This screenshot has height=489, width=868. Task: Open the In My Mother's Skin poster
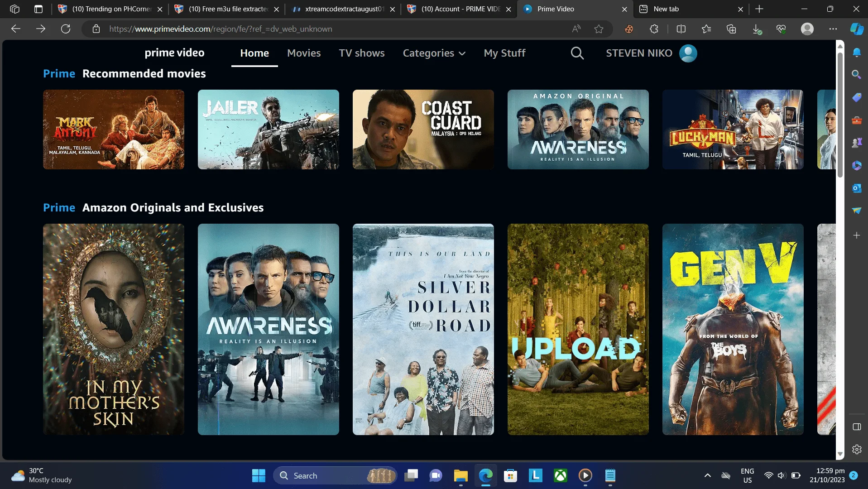coord(114,329)
